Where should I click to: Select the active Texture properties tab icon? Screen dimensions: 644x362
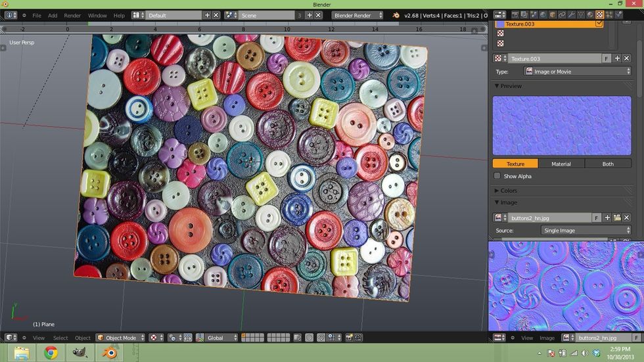(599, 14)
